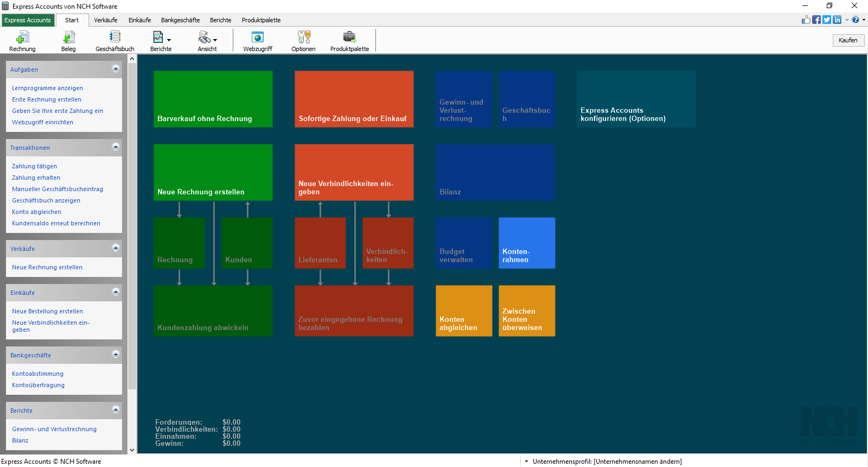This screenshot has width=868, height=467.
Task: Open dropdown arrow next to Berichte toolbar icon
Action: click(x=169, y=40)
